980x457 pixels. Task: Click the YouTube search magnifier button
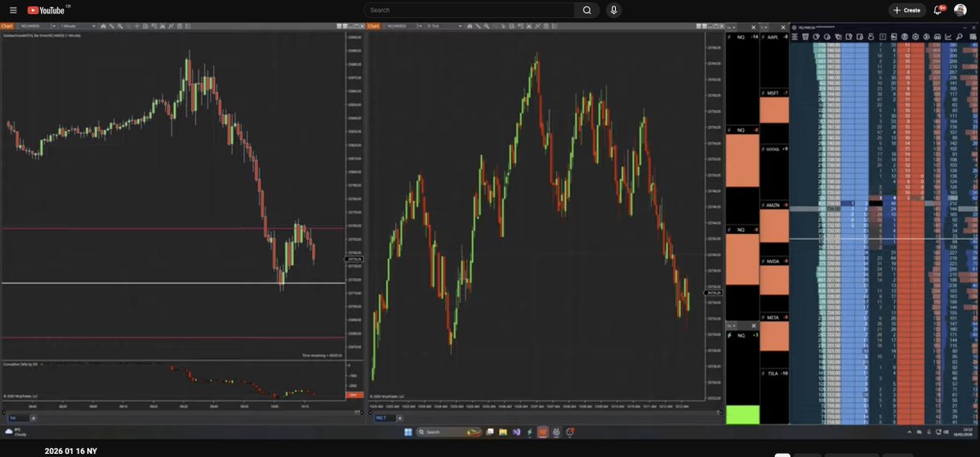(x=586, y=10)
